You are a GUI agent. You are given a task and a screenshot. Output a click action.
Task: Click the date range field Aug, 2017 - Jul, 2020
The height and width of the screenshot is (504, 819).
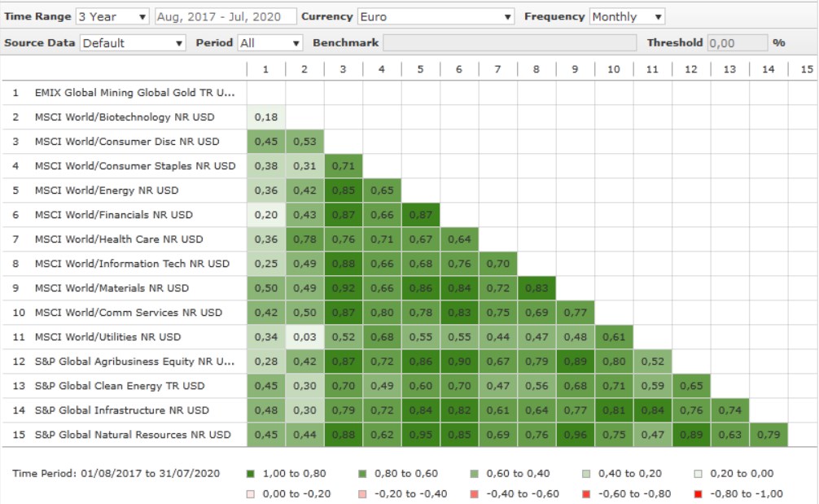pos(223,16)
